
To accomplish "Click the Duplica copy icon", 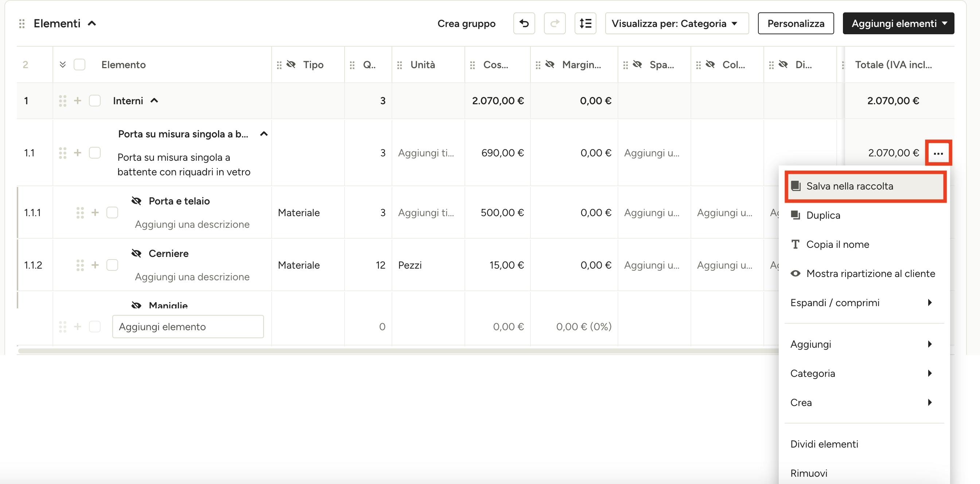I will [x=795, y=215].
